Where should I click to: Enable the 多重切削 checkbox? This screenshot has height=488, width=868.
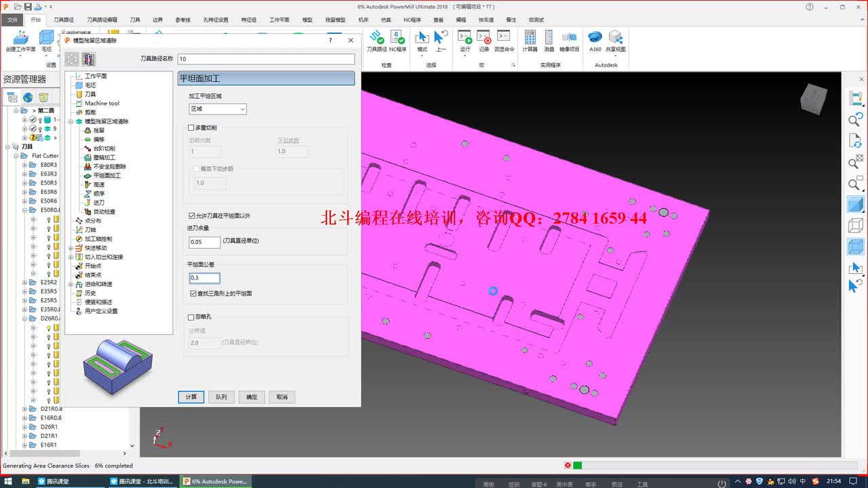(191, 127)
